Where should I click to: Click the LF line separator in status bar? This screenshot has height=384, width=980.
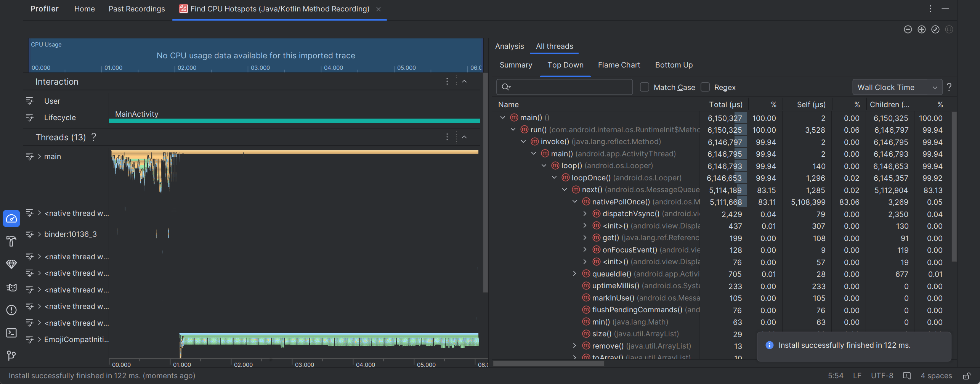(x=857, y=376)
